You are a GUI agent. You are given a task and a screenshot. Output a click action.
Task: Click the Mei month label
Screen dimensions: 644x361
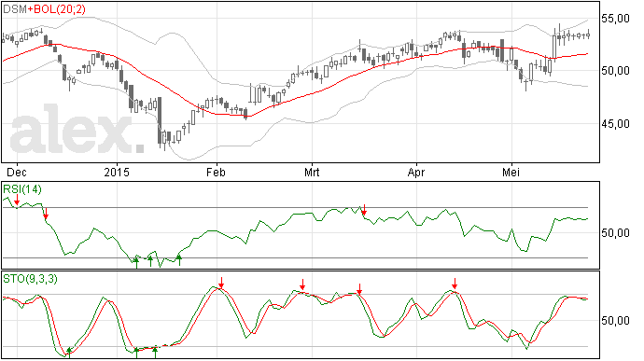pyautogui.click(x=511, y=172)
